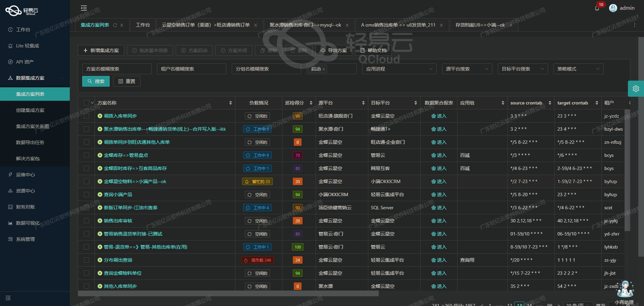This screenshot has width=644, height=306.
Task: Open 集成方案关系图 in the sidebar
Action: click(35, 126)
